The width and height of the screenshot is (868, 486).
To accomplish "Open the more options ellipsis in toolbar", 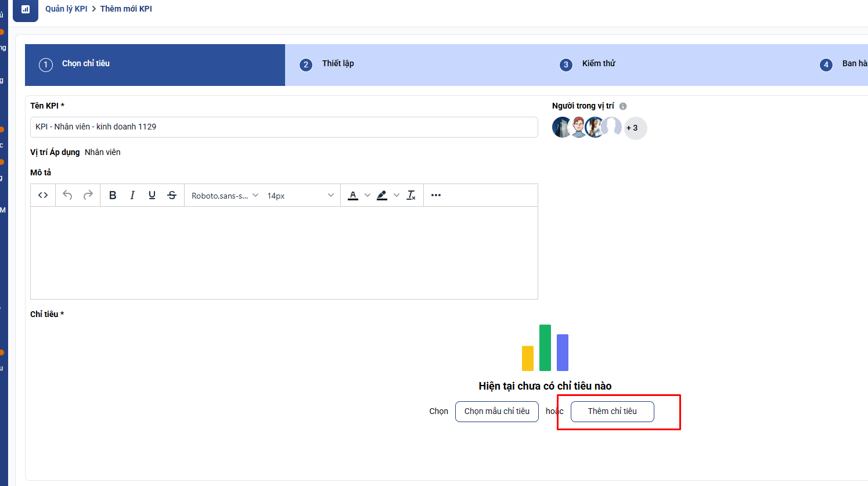I will click(436, 195).
